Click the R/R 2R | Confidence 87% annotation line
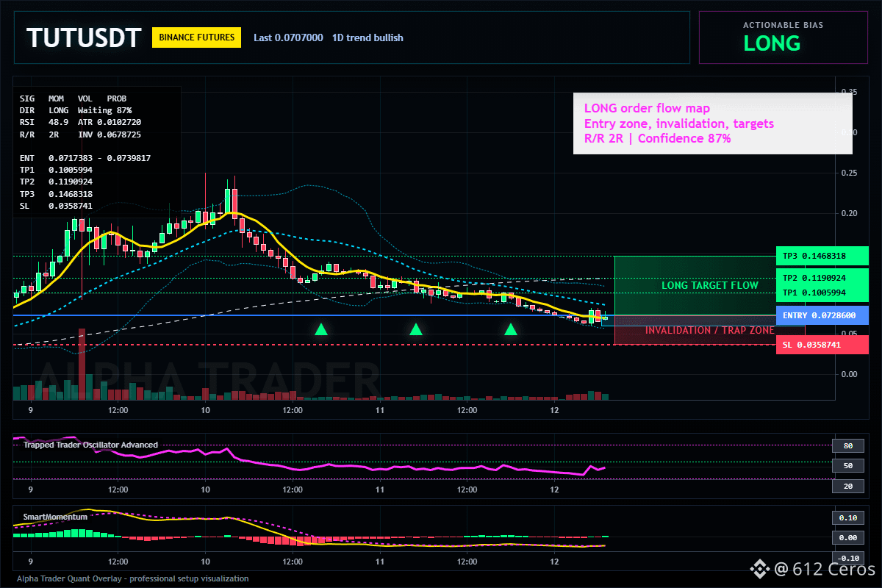The height and width of the screenshot is (588, 882). click(x=657, y=138)
